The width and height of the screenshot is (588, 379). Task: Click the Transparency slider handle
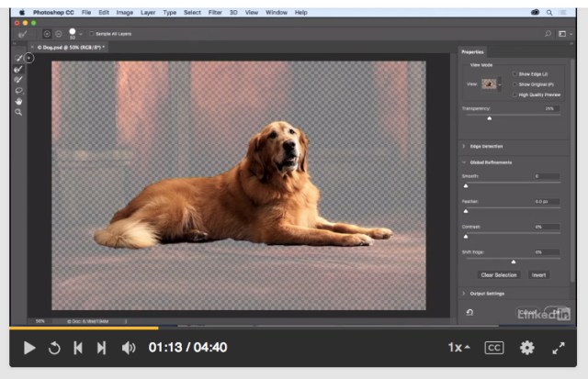coord(489,118)
